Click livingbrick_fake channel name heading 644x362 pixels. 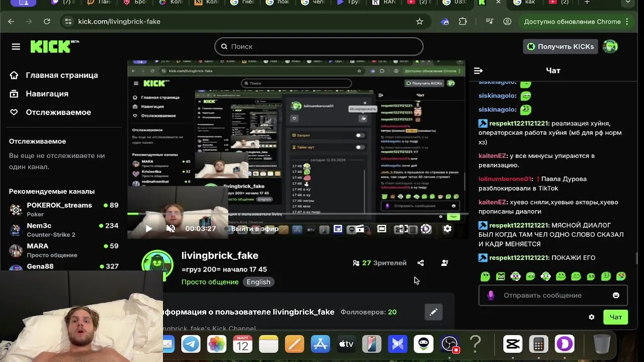pos(220,255)
